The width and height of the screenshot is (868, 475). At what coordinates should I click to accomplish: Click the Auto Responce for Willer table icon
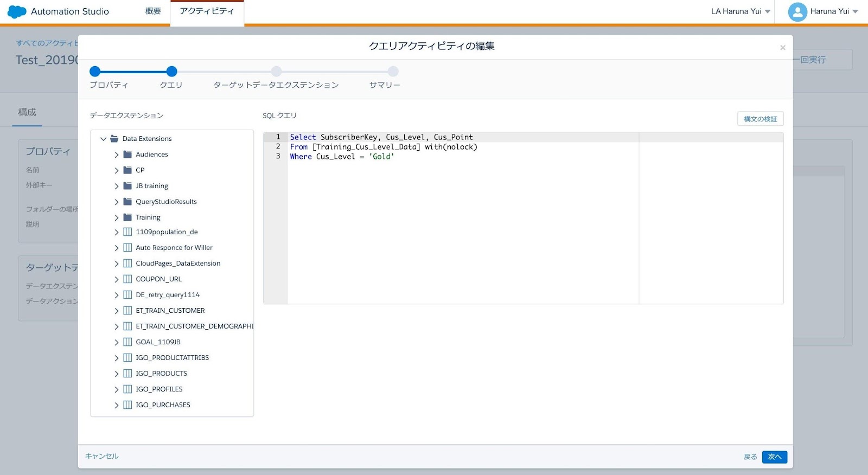tap(127, 248)
